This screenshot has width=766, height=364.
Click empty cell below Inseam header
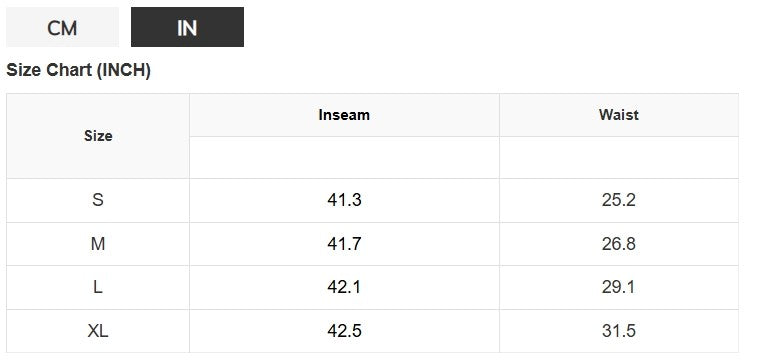tap(344, 157)
